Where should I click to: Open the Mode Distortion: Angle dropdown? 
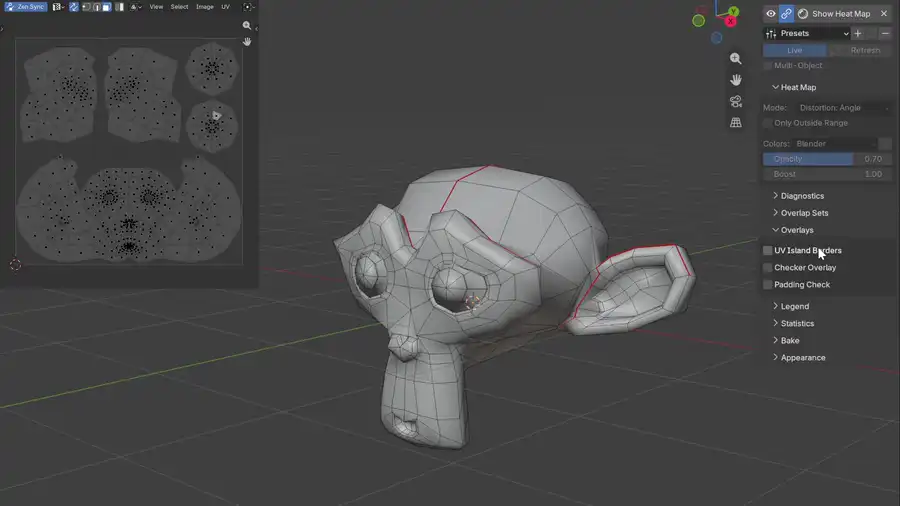(844, 108)
